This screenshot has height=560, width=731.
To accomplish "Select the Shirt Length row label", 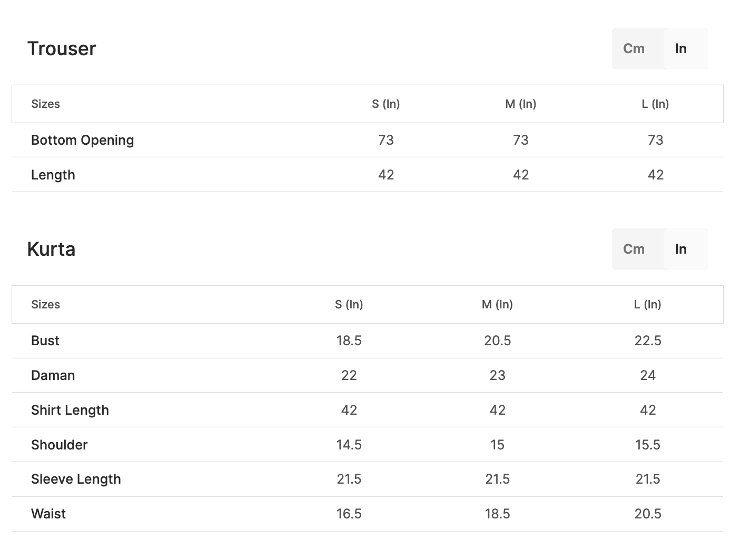I will pyautogui.click(x=70, y=410).
